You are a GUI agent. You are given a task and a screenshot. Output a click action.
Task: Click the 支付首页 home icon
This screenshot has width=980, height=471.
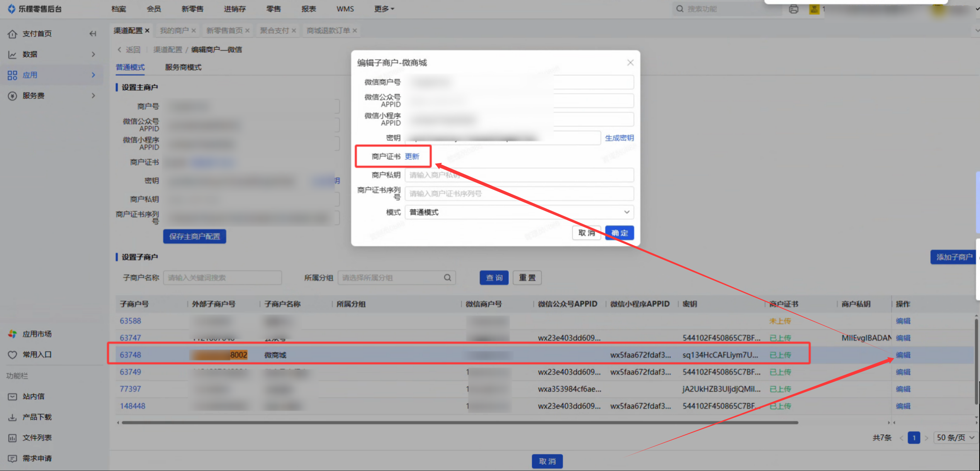tap(12, 34)
